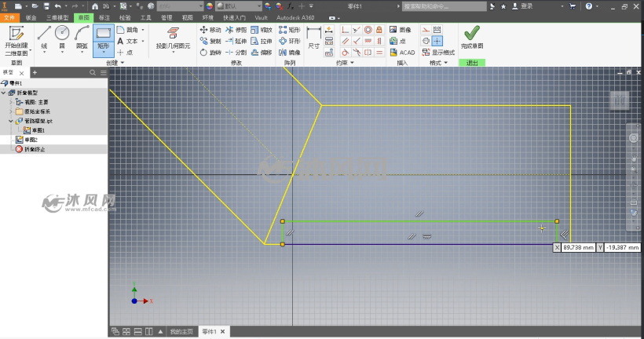Select the Circle (圆) sketch tool

tap(62, 38)
